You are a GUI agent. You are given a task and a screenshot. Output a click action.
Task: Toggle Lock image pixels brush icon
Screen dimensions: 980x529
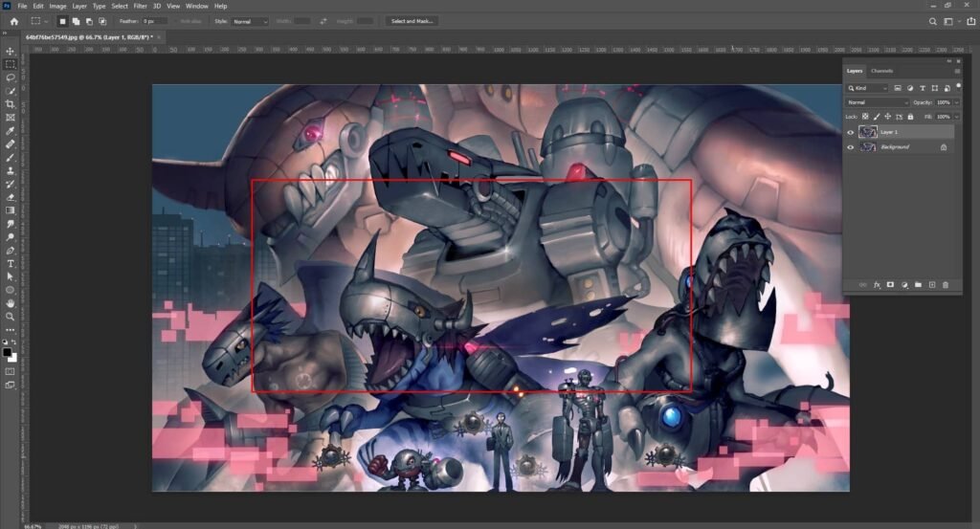click(877, 117)
